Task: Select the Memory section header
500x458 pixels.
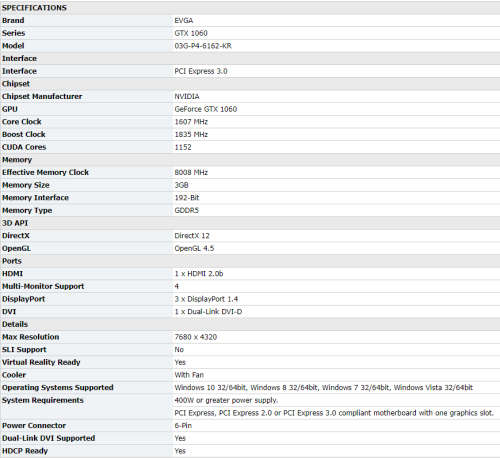Action: point(17,160)
